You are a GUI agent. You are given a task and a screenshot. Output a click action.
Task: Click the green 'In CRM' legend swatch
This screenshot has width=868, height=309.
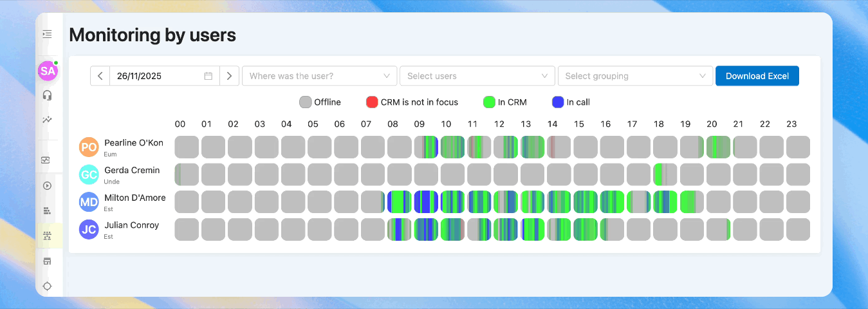click(489, 102)
